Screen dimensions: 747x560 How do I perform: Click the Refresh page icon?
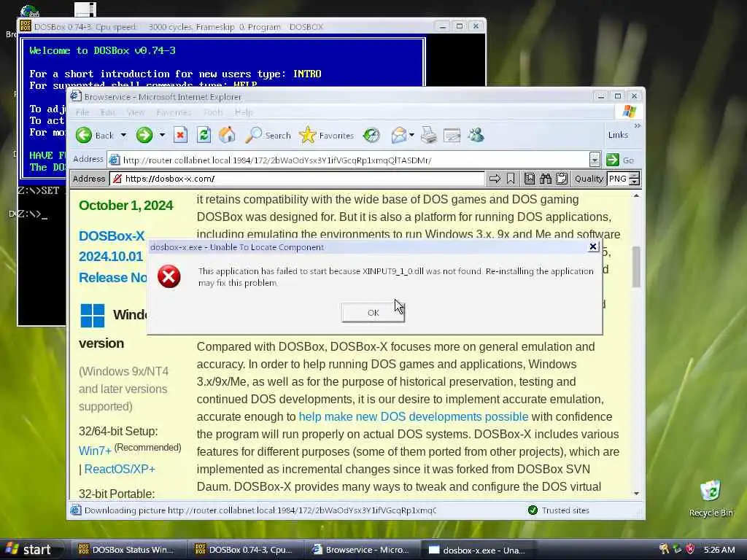point(204,135)
